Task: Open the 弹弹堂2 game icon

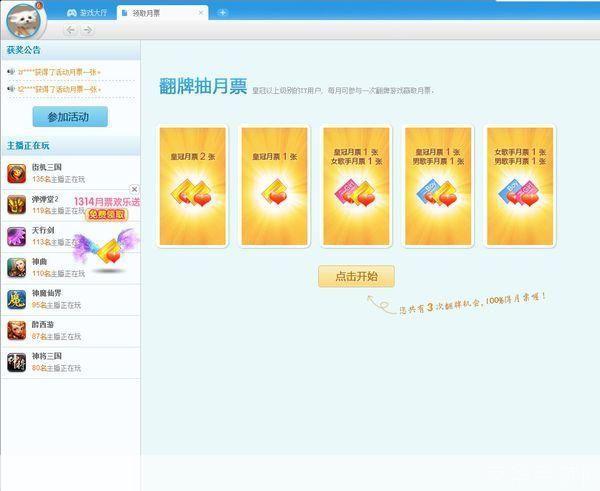Action: click(x=16, y=205)
